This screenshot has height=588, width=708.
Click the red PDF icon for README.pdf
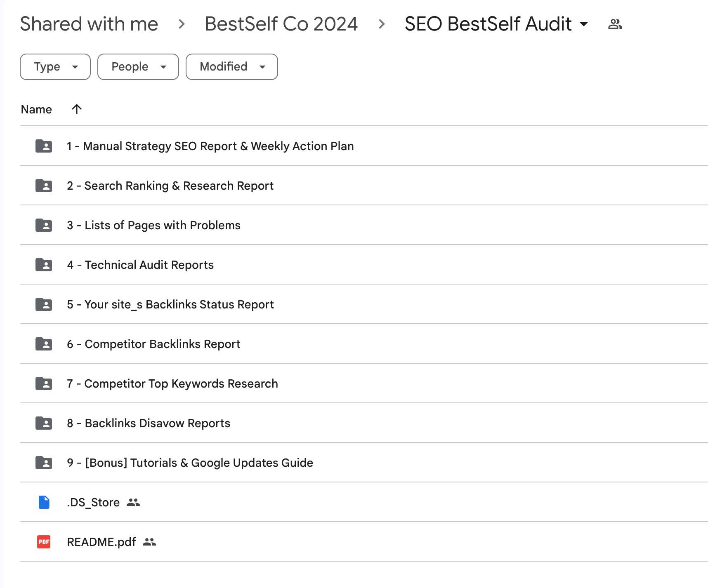[x=44, y=542]
